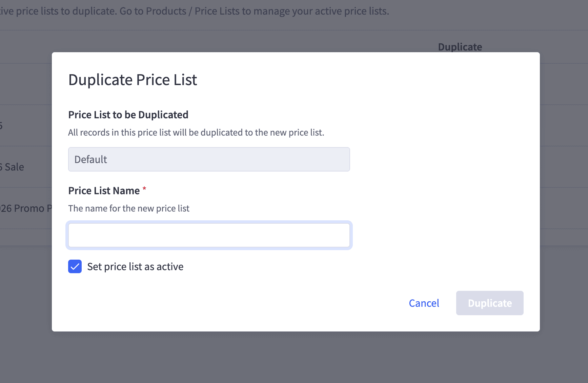588x383 pixels.
Task: Click the Duplicate Price List dialog title
Action: (x=133, y=80)
